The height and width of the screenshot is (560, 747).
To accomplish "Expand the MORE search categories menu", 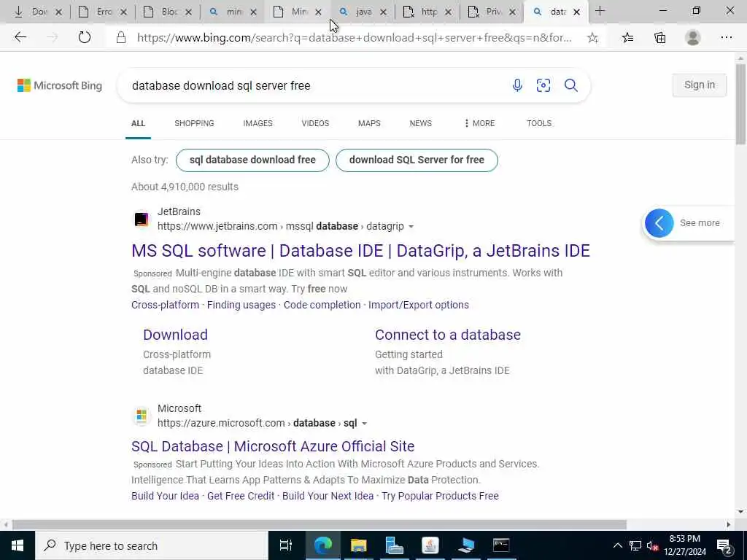I will tap(479, 123).
